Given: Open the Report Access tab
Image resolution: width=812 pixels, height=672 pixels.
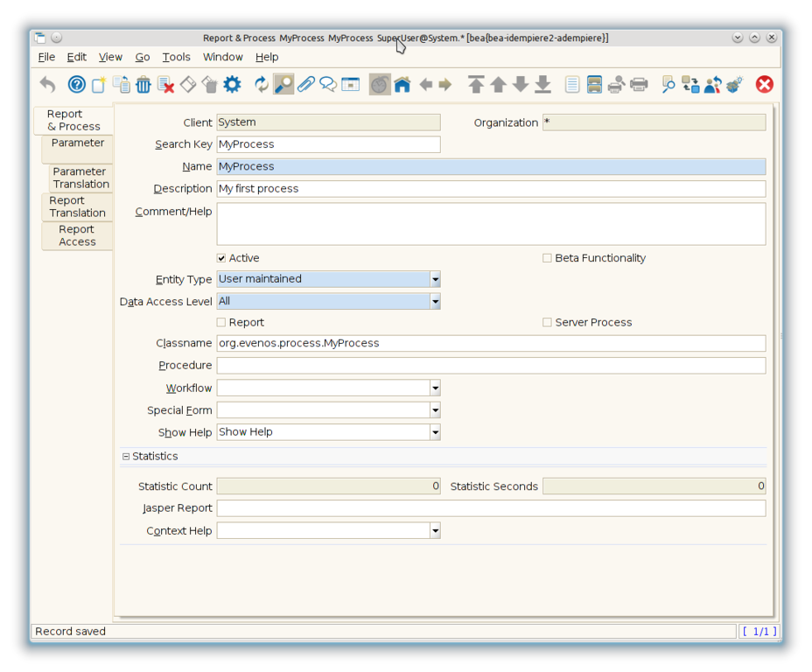Looking at the screenshot, I should [x=77, y=235].
